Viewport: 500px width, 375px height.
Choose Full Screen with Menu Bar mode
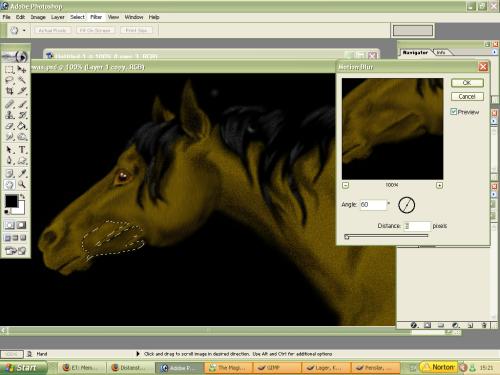pos(15,238)
